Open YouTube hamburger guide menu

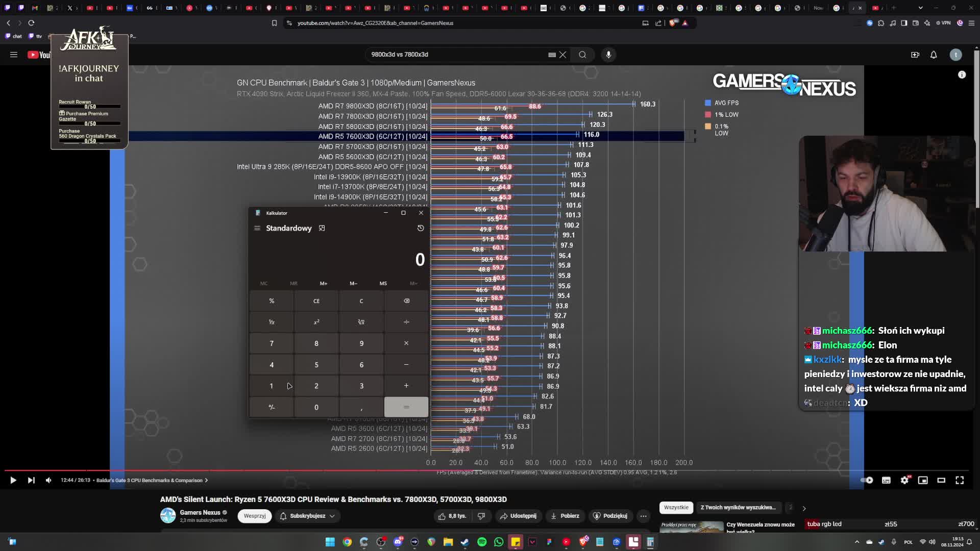coord(14,55)
